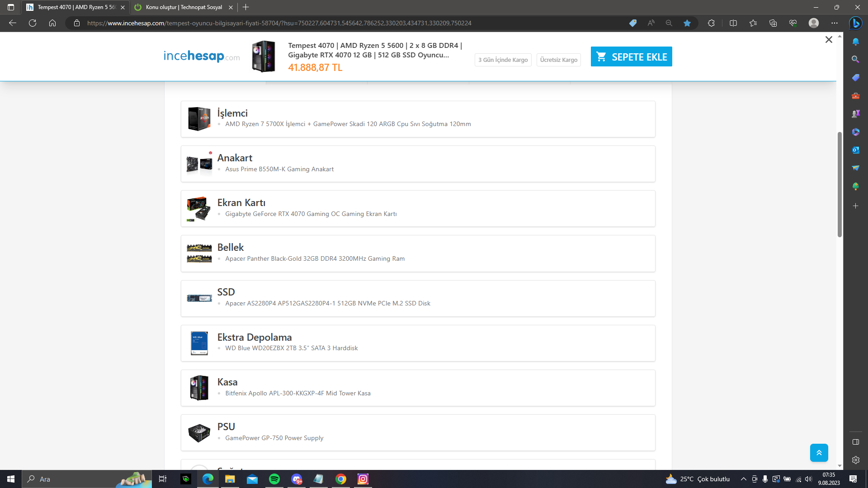Close the sticky product header bar
This screenshot has height=488, width=868.
pyautogui.click(x=829, y=40)
